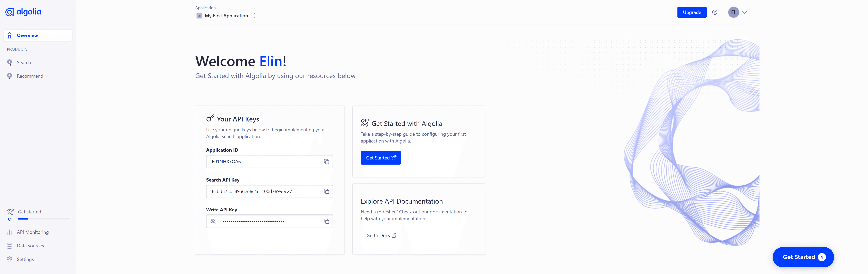
Task: Click the Get started! sidebar link
Action: [30, 212]
